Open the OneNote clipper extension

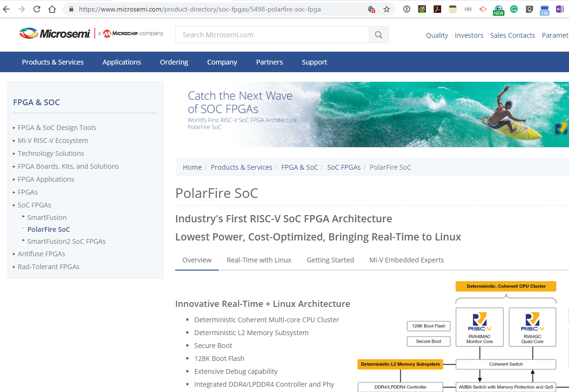tap(559, 9)
